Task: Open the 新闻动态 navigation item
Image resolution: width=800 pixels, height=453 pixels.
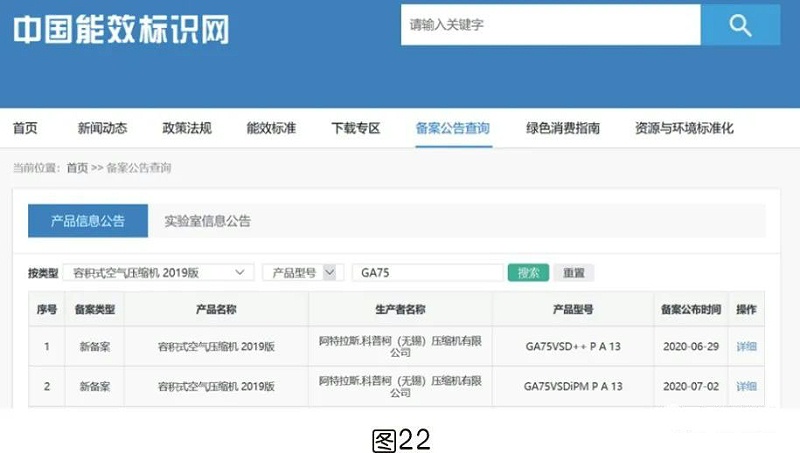Action: pyautogui.click(x=102, y=128)
